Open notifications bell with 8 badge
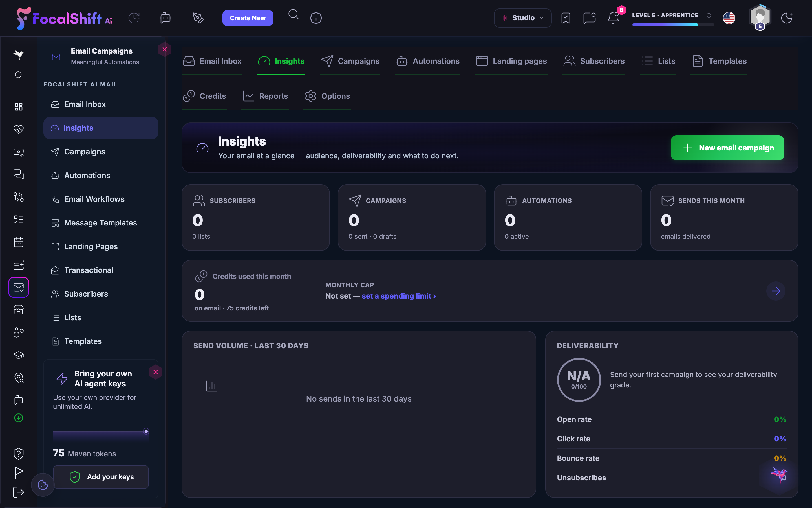This screenshot has height=508, width=812. [x=614, y=18]
